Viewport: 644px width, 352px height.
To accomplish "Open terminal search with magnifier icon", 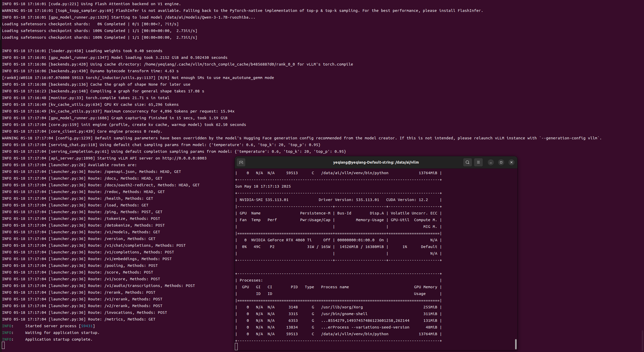I will (467, 162).
